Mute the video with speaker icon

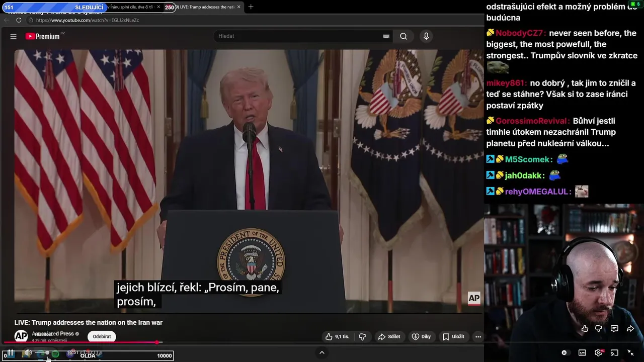click(x=27, y=353)
